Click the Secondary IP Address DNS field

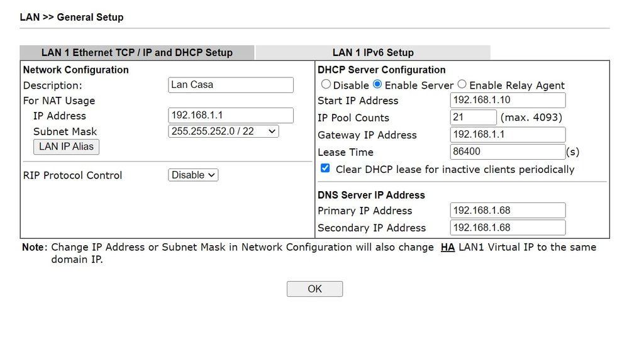(x=508, y=228)
